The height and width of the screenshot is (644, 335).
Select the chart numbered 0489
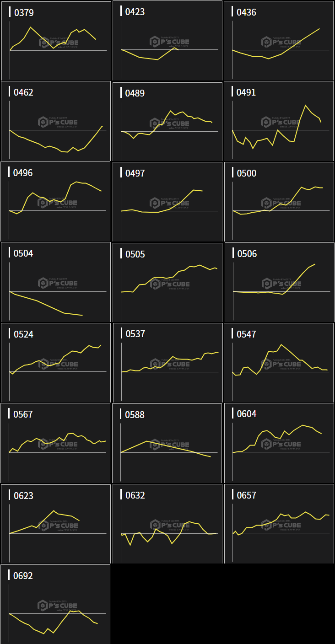[x=167, y=122]
